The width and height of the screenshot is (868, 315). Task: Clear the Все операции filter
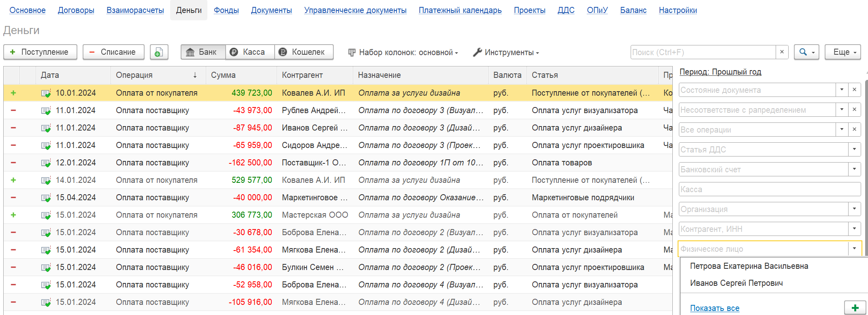(x=854, y=130)
